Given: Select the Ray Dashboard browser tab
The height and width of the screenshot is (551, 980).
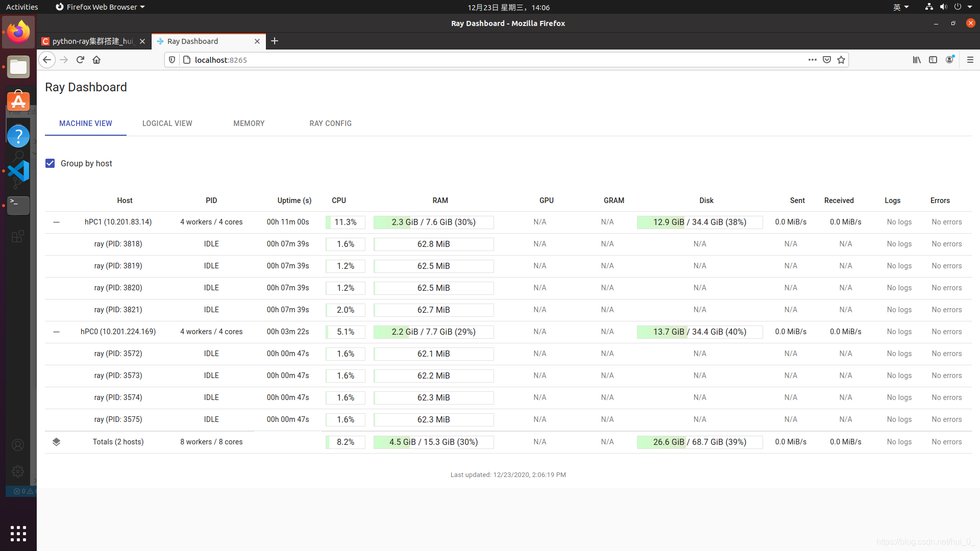Looking at the screenshot, I should pos(208,41).
